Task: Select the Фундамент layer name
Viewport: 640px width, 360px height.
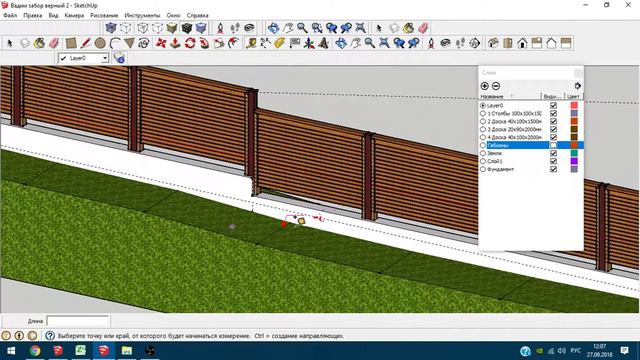Action: (500, 169)
